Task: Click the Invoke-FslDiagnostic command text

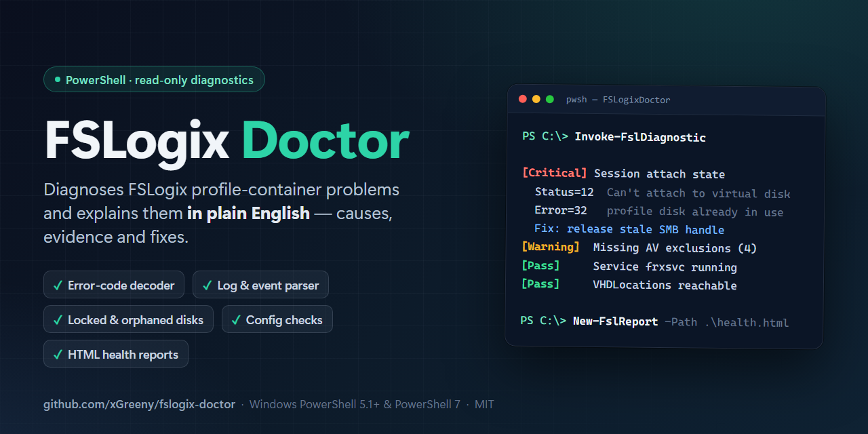Action: [x=640, y=138]
